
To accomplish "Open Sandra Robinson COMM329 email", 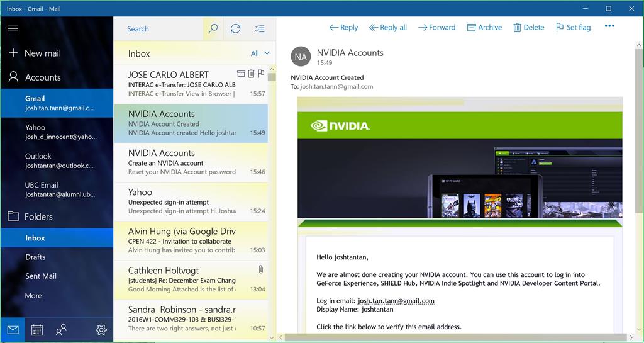I will pyautogui.click(x=191, y=319).
